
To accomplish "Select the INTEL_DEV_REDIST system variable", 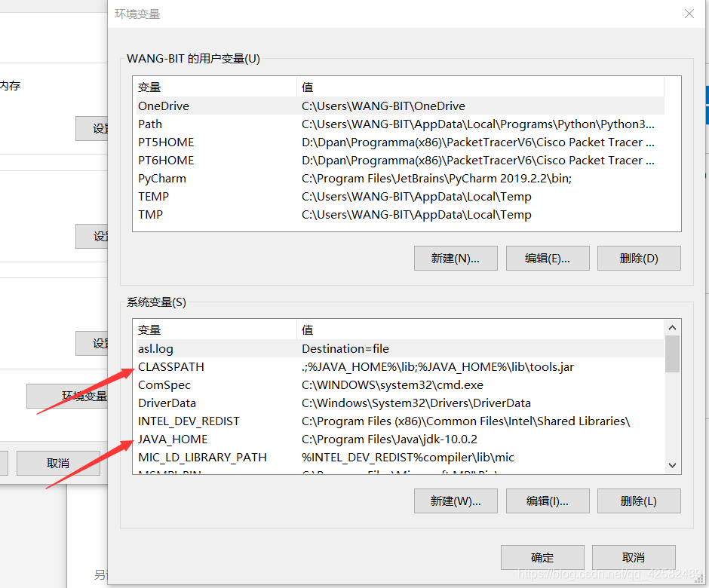I will click(401, 421).
